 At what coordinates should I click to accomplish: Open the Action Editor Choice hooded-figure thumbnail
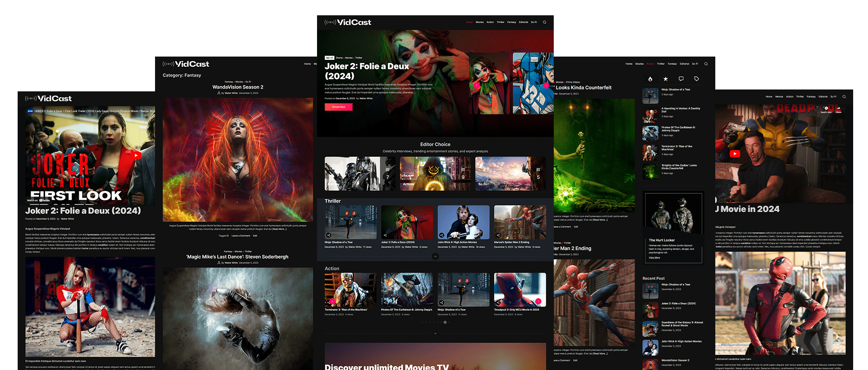tap(435, 174)
